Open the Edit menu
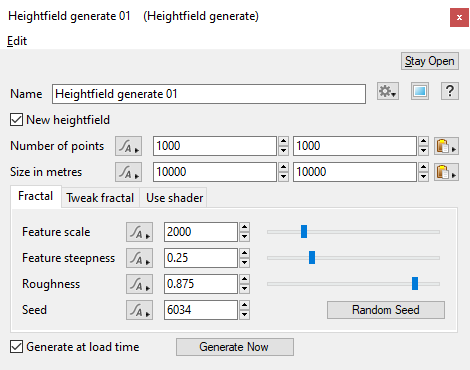 click(x=17, y=41)
